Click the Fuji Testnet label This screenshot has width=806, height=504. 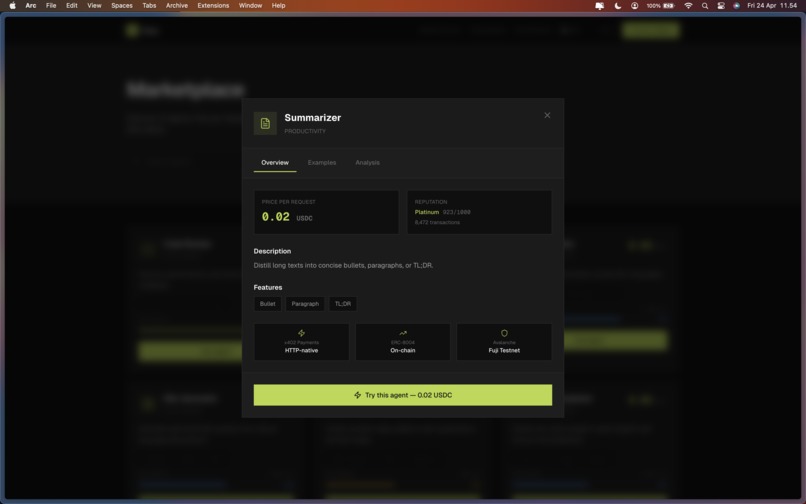(x=504, y=350)
